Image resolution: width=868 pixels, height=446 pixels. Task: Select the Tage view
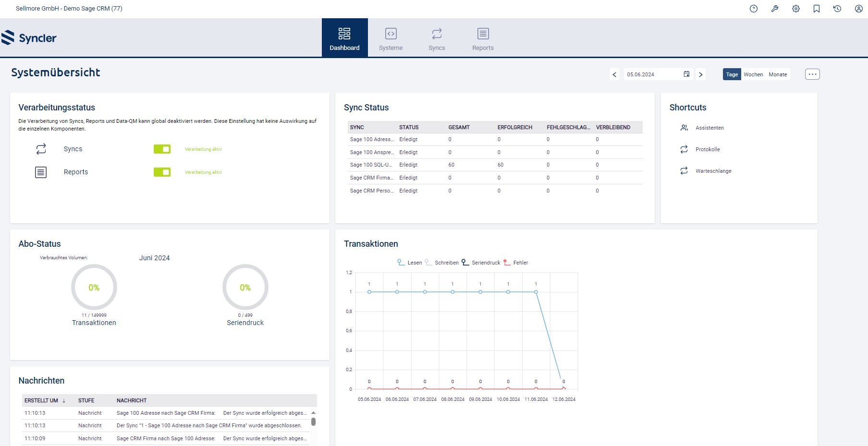(x=732, y=74)
